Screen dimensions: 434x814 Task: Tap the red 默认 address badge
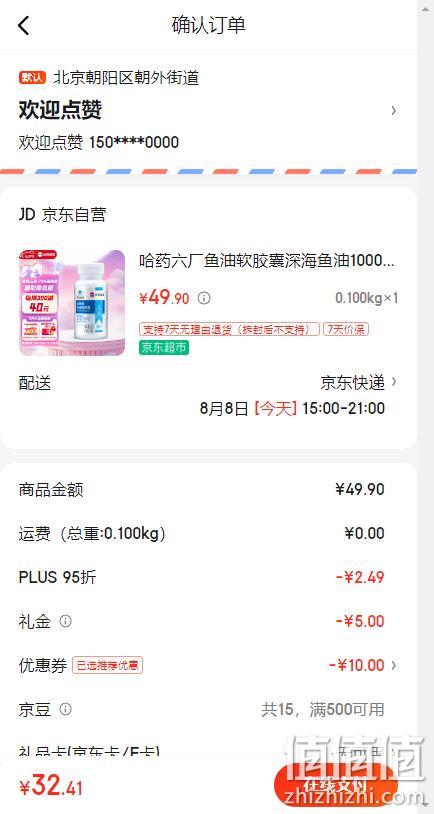tap(33, 78)
